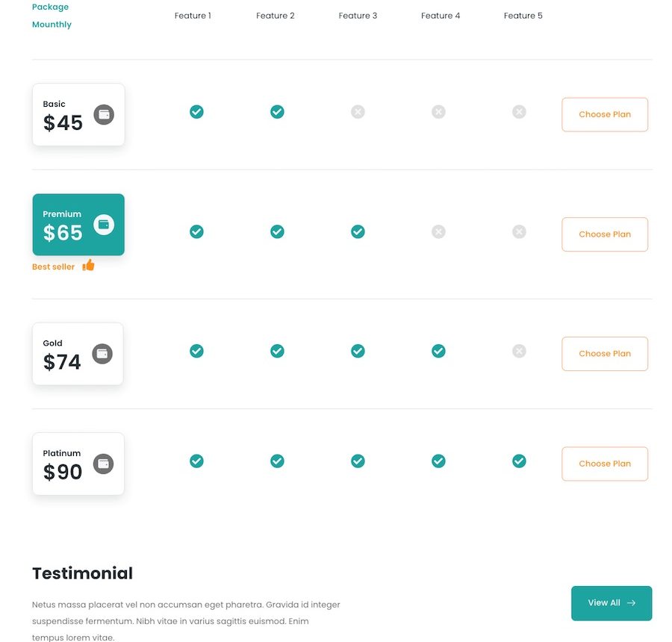Click the Best seller thumbs-up icon
The image size is (672, 642).
coord(88,265)
